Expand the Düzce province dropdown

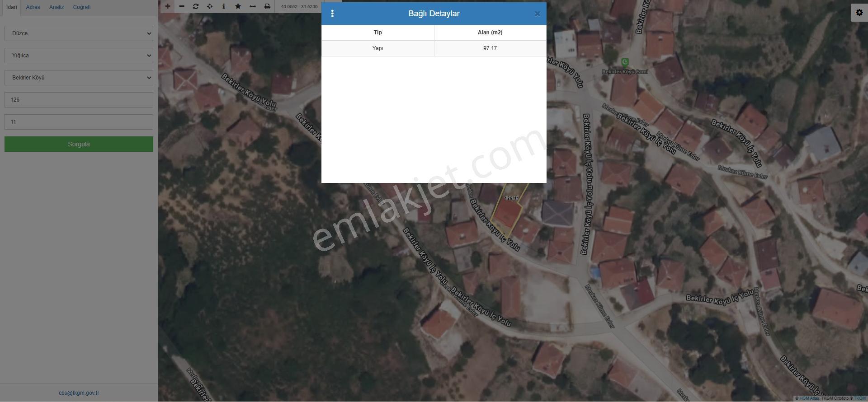coord(79,33)
